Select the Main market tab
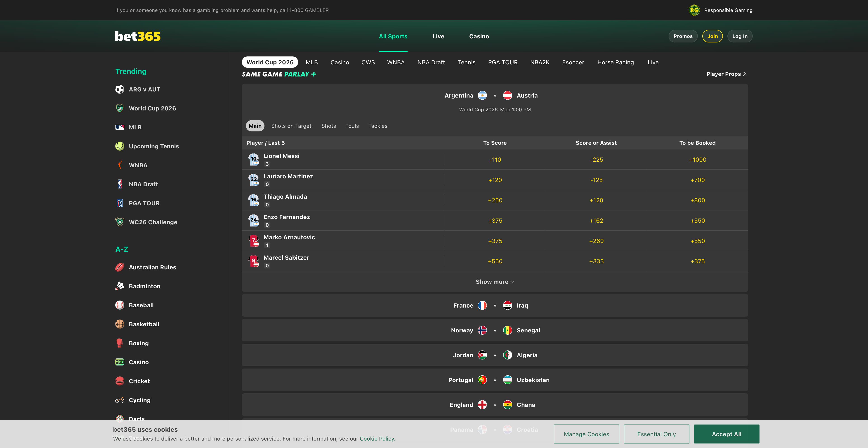 click(255, 126)
